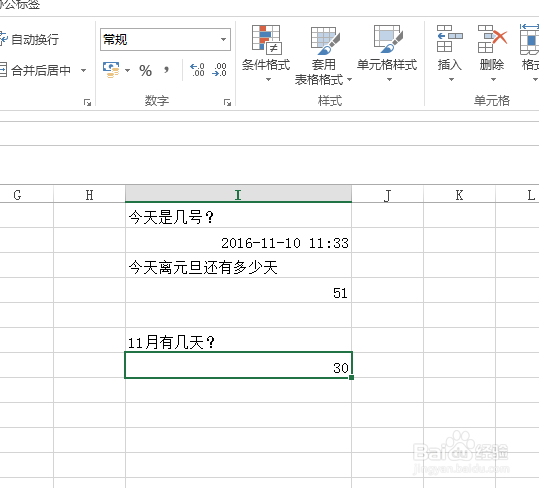Select the cell with 2016-11-10 11:33
The width and height of the screenshot is (539, 488).
coord(238,240)
